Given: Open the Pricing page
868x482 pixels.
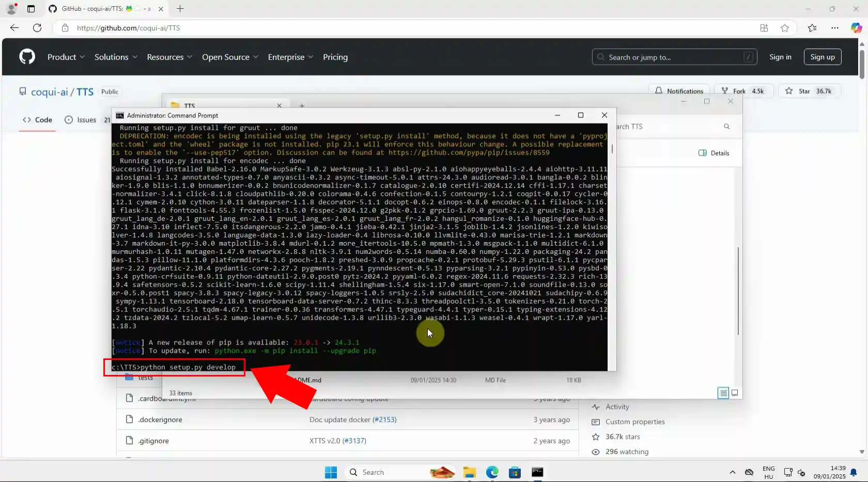Looking at the screenshot, I should (x=335, y=57).
